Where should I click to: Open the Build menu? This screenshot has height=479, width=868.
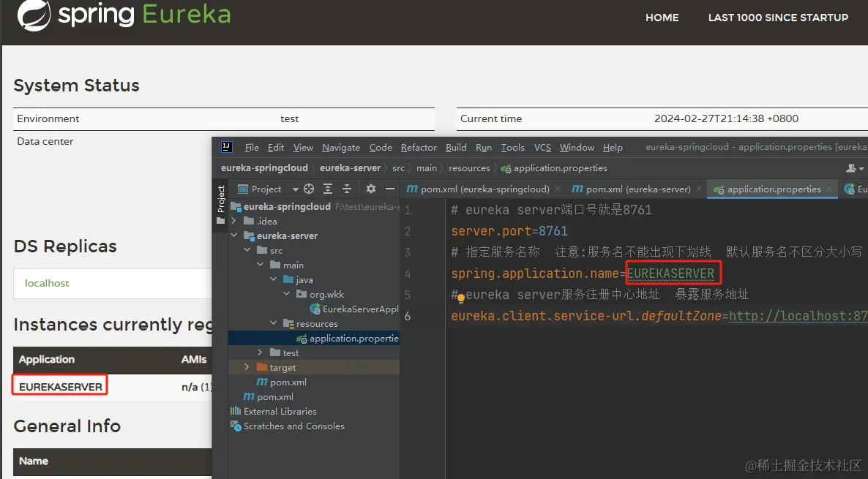point(456,147)
